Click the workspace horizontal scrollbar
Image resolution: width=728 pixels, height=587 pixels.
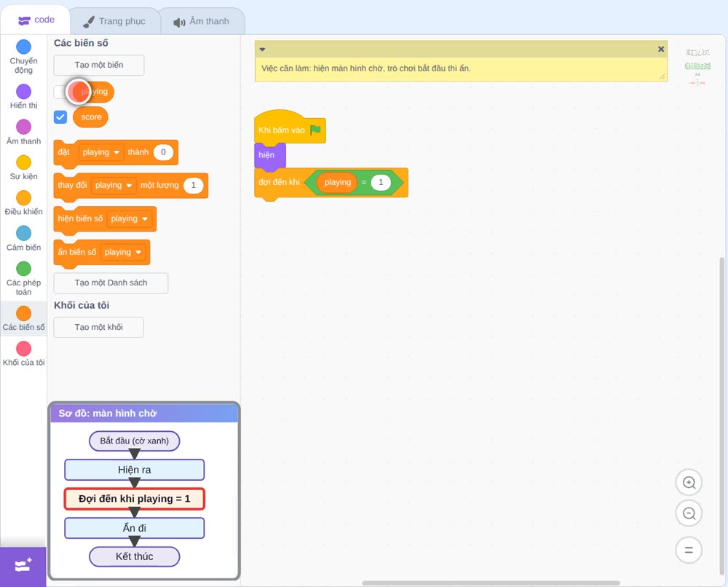(x=491, y=583)
